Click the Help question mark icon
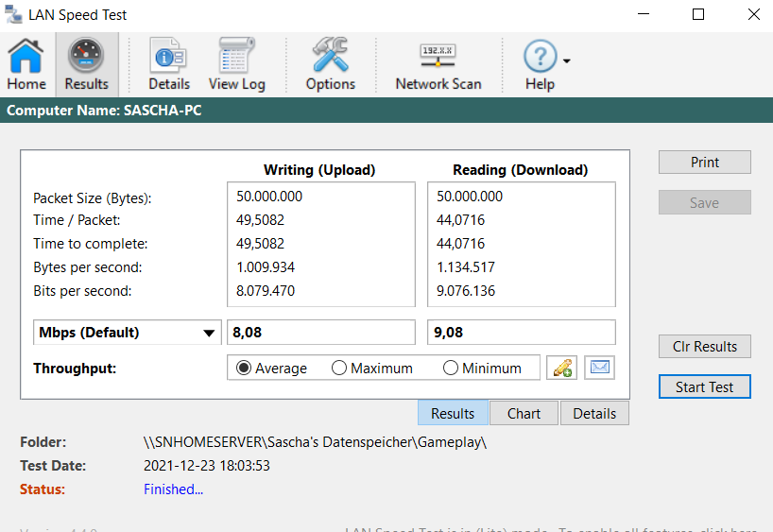This screenshot has width=773, height=532. [540, 58]
